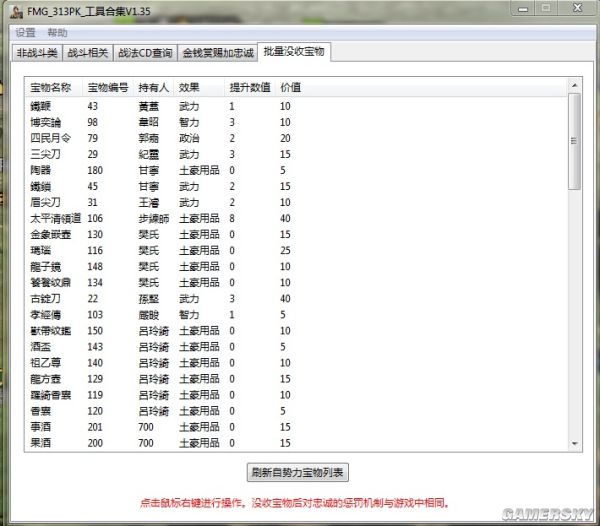The width and height of the screenshot is (600, 526).
Task: Close the FMG_313PK tool window
Action: (x=577, y=8)
